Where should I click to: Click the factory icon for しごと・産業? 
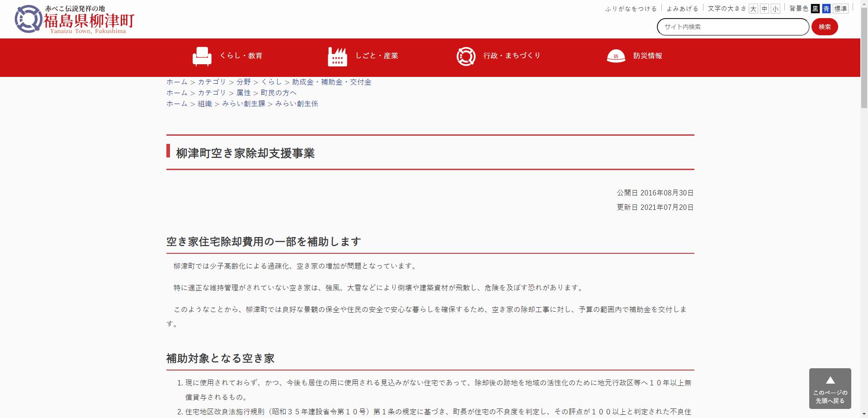tap(337, 57)
